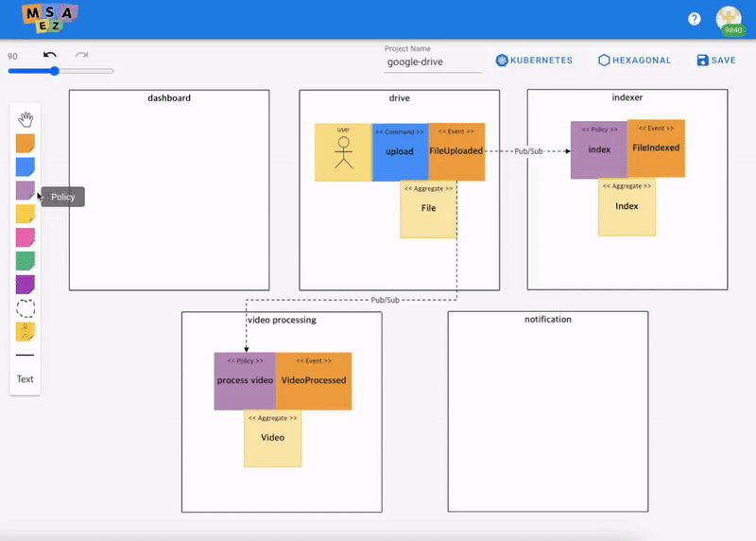Choose the pink sticky note tool
This screenshot has height=541, width=756.
[x=26, y=237]
